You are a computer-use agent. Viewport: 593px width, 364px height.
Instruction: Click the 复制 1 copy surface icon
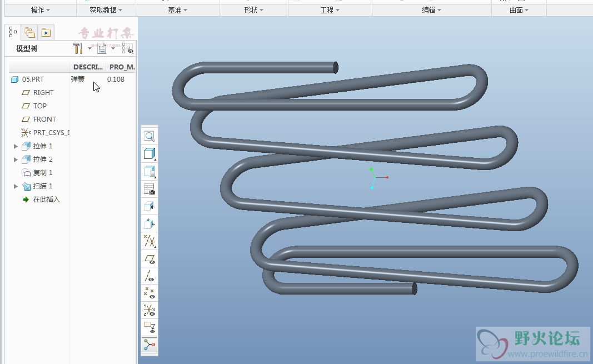tap(26, 173)
